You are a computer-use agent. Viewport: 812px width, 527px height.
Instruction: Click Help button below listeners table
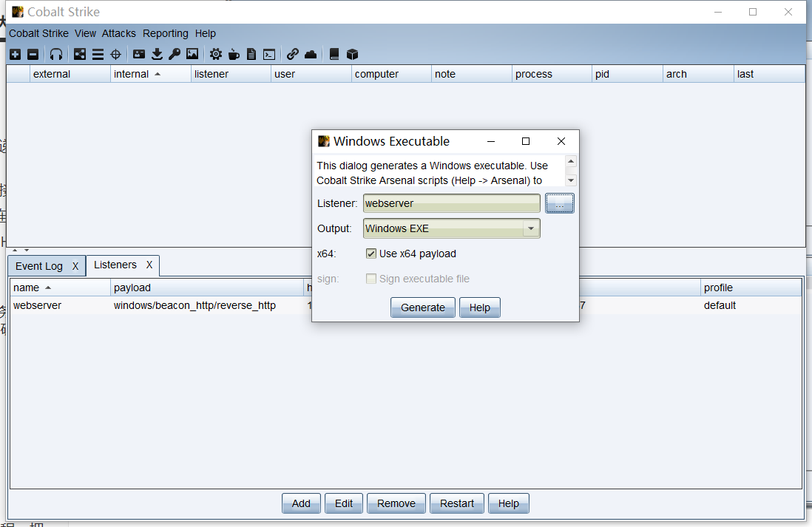[x=509, y=503]
